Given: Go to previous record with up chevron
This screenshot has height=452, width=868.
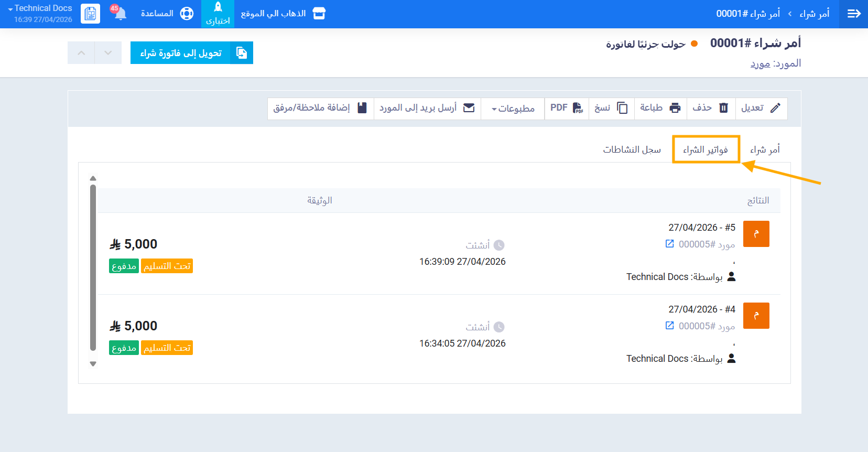Looking at the screenshot, I should [x=81, y=53].
